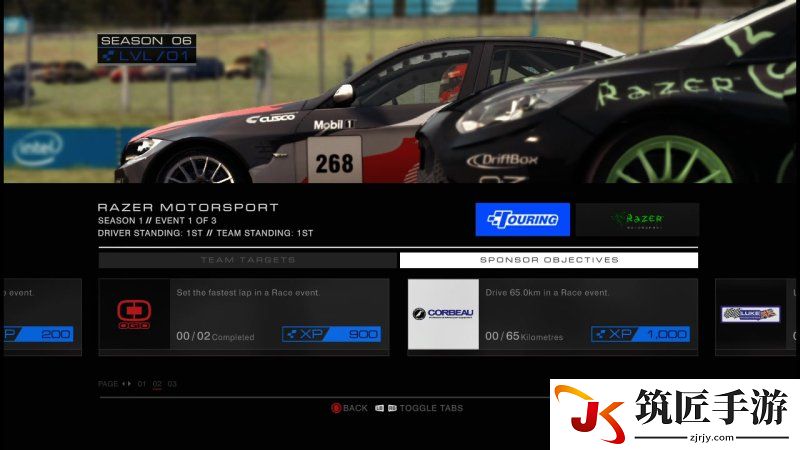Click the DriftBox decal on black car
800x450 pixels.
click(x=503, y=160)
